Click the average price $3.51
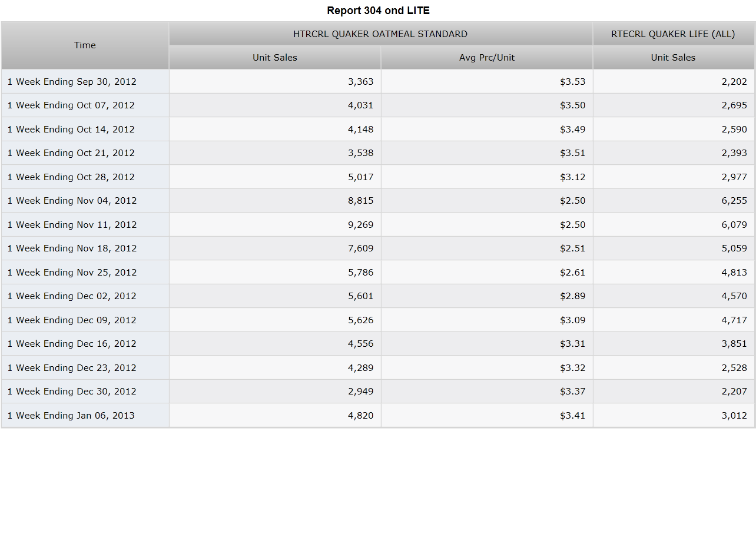 point(573,153)
